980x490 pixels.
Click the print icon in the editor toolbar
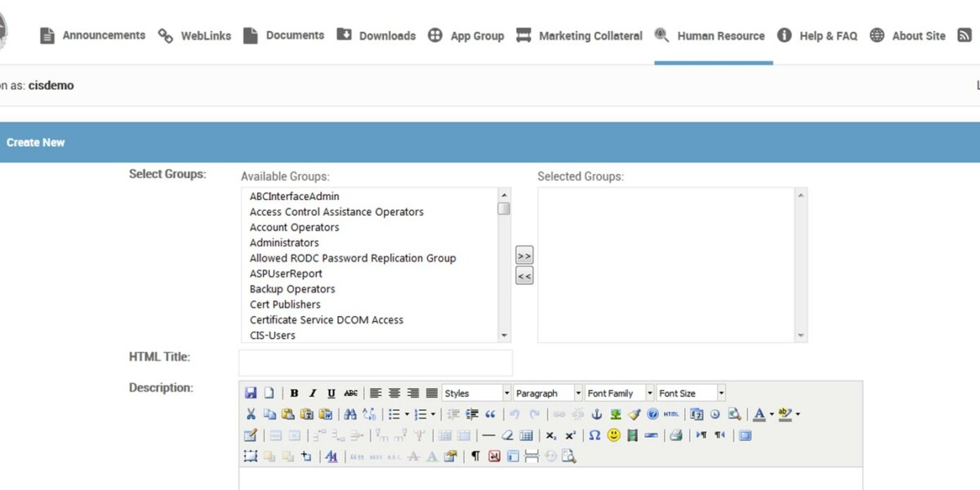click(675, 435)
